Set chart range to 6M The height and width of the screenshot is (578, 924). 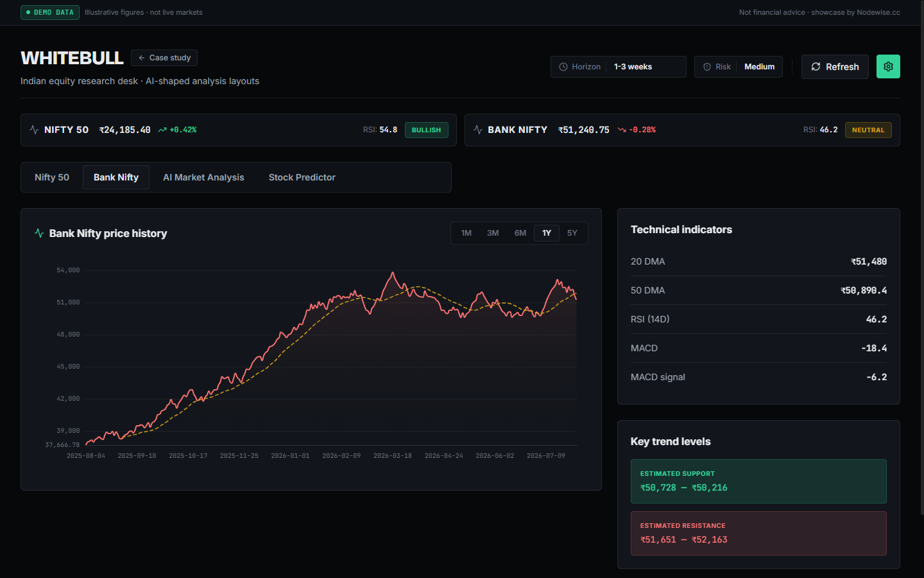(520, 233)
